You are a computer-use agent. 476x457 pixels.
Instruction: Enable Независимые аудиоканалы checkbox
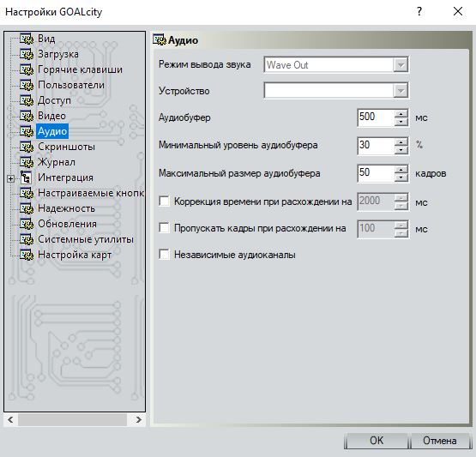coord(164,255)
